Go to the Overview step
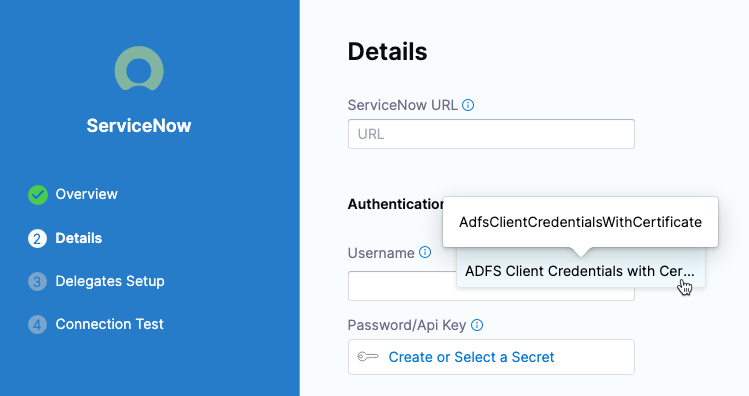Viewport: 749px width, 396px height. [x=86, y=194]
